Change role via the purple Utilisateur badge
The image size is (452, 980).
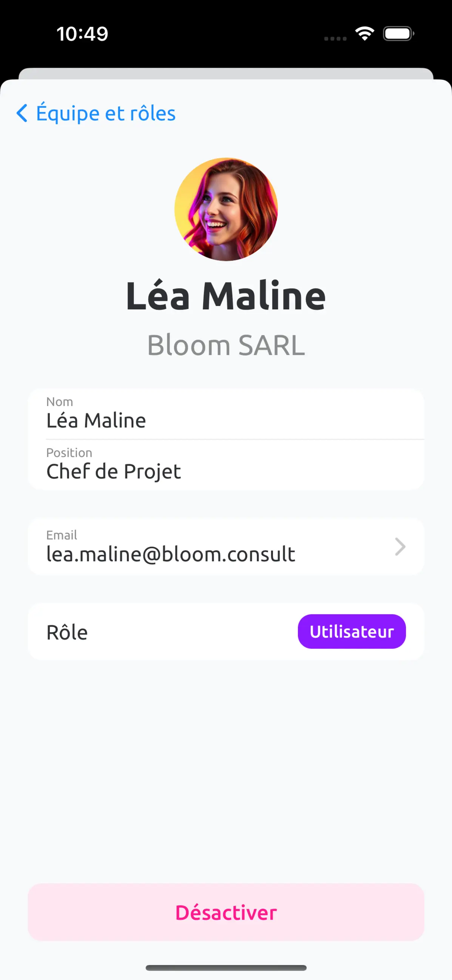(x=352, y=631)
